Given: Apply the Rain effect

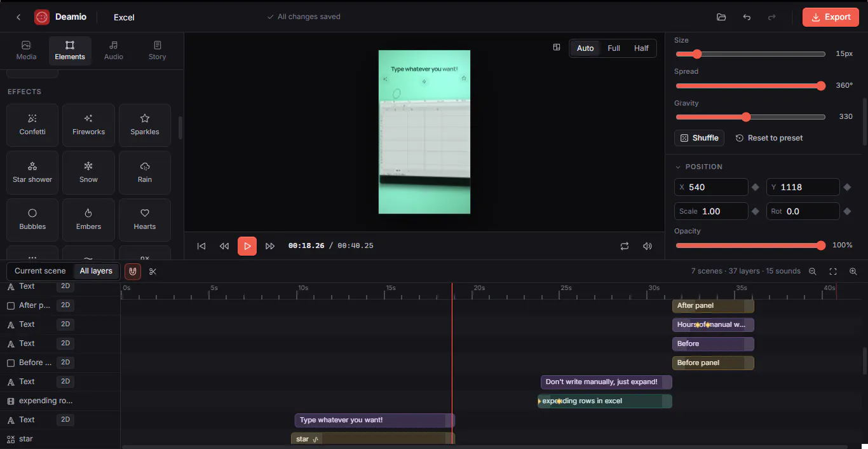Looking at the screenshot, I should click(x=145, y=172).
